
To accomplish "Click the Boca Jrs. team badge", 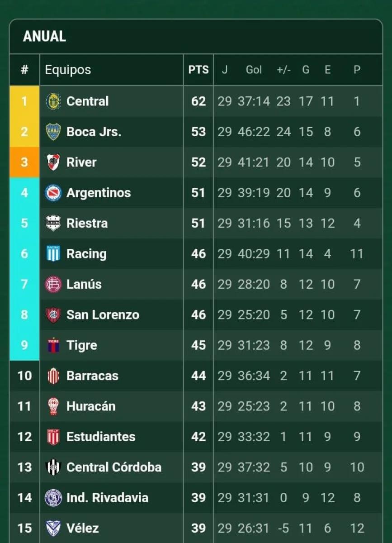I will (x=53, y=132).
